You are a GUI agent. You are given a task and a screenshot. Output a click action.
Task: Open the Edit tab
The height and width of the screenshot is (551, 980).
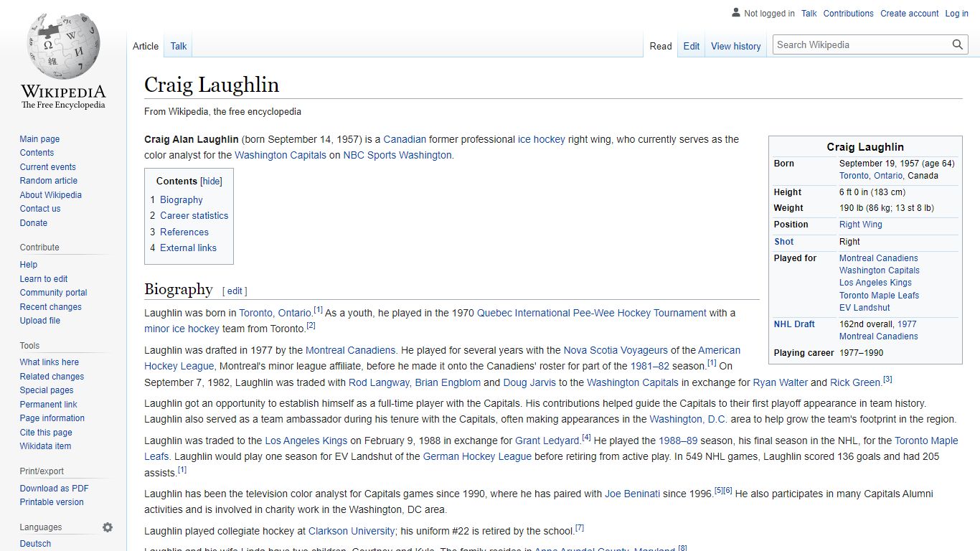pyautogui.click(x=692, y=46)
